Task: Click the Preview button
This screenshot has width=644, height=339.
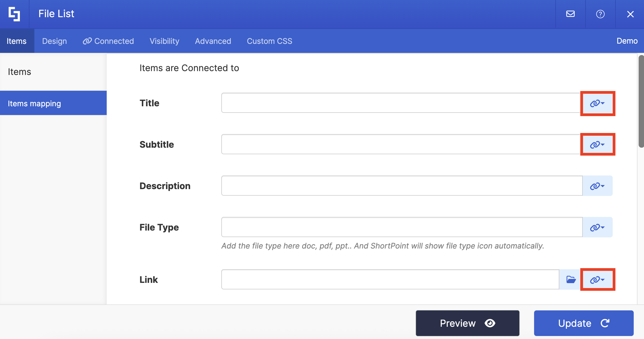Action: [467, 323]
